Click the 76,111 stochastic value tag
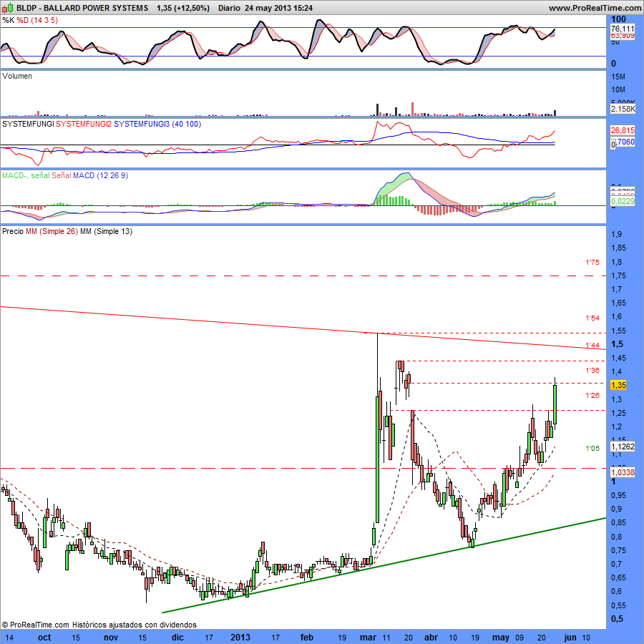This screenshot has height=644, width=644. point(623,29)
